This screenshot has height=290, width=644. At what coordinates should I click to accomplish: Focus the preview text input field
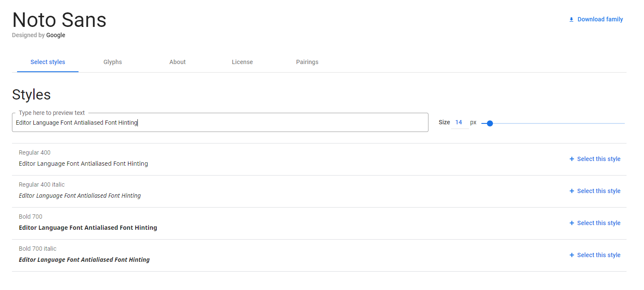click(220, 123)
